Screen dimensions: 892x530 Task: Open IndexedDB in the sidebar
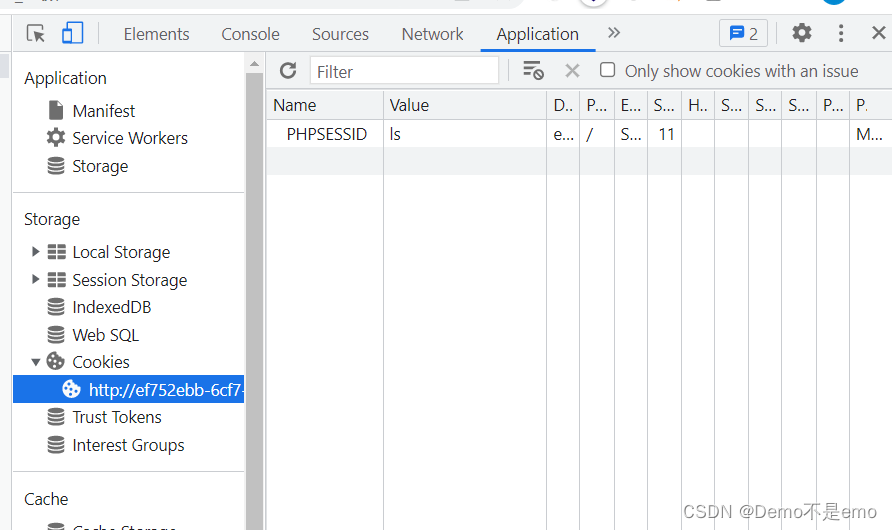112,307
